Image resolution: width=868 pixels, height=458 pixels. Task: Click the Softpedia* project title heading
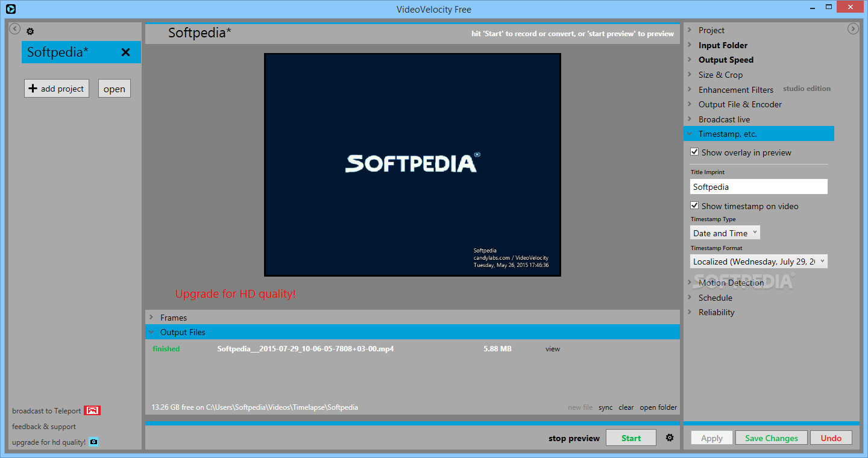click(x=200, y=33)
